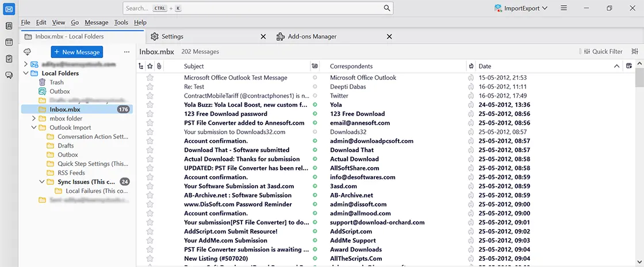Viewport: 644px width, 267px height.
Task: Close the Add-ons Manager tab
Action: pyautogui.click(x=389, y=37)
